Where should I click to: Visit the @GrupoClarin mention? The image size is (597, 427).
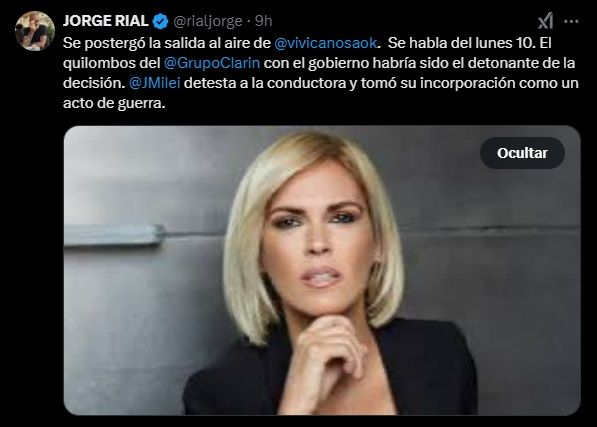point(212,63)
